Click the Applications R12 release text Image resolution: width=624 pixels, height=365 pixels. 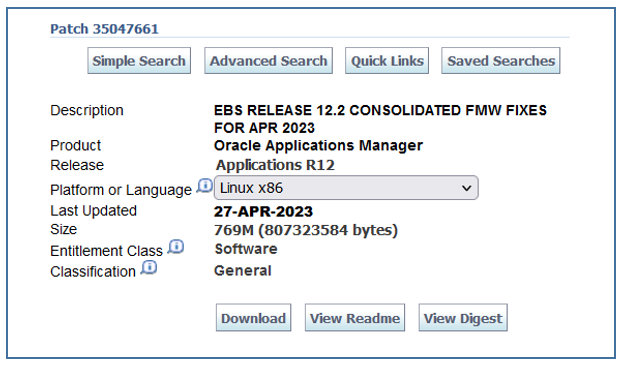tap(275, 165)
